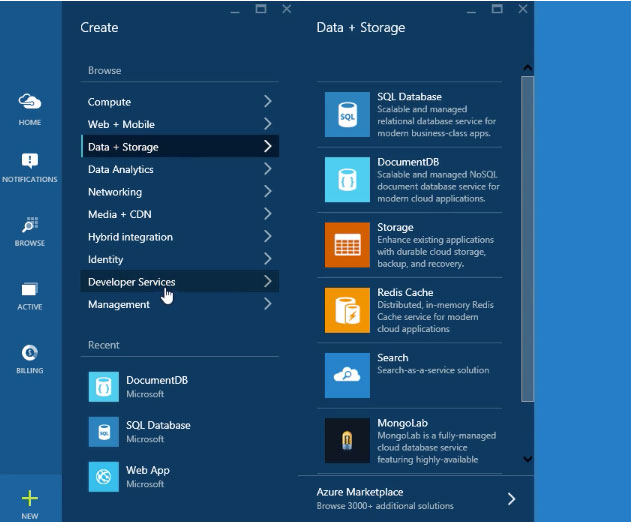
Task: Expand the Management chevron
Action: (268, 304)
